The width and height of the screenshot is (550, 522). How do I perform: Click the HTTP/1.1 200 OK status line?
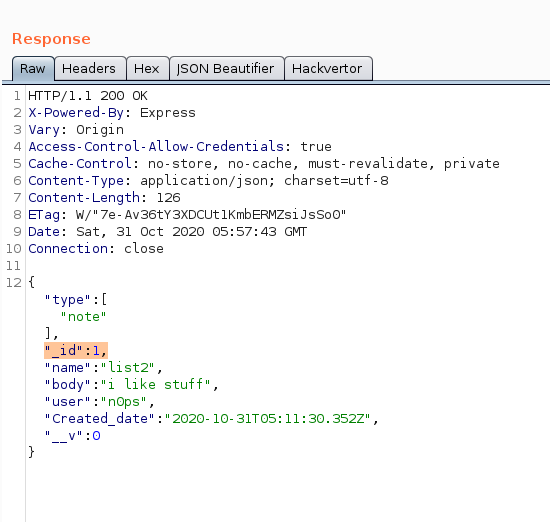click(88, 96)
